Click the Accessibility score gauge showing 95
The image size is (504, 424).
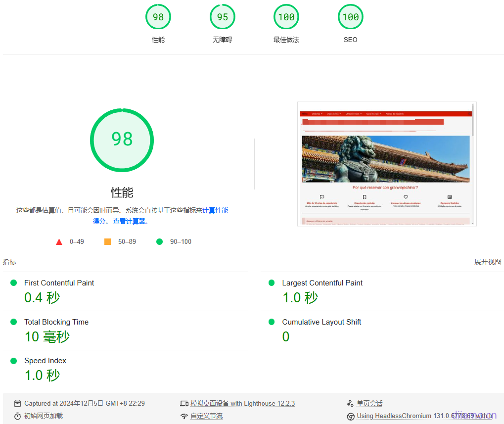click(x=222, y=17)
